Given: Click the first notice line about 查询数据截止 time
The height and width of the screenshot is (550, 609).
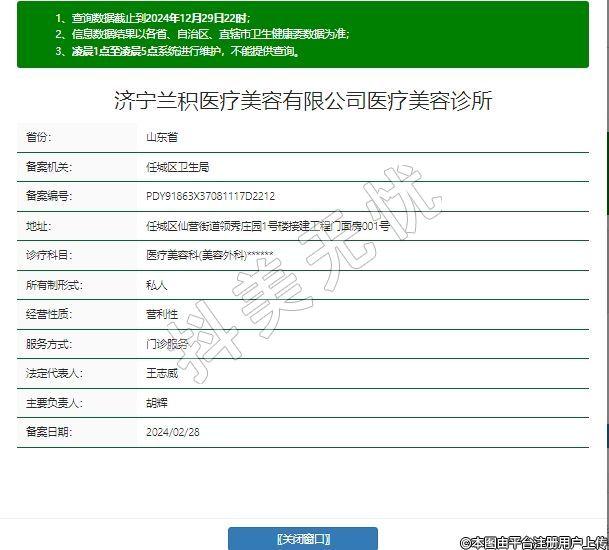Looking at the screenshot, I should [152, 18].
